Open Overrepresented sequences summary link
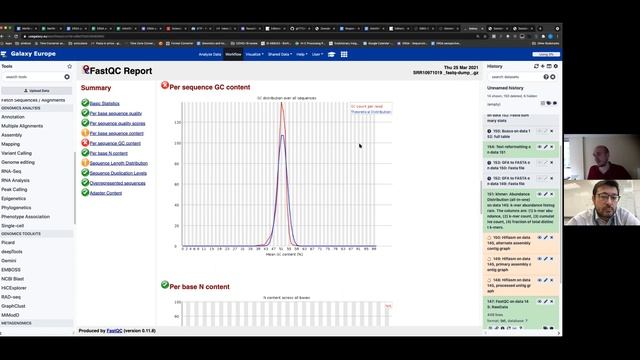The height and width of the screenshot is (360, 640). coord(118,183)
